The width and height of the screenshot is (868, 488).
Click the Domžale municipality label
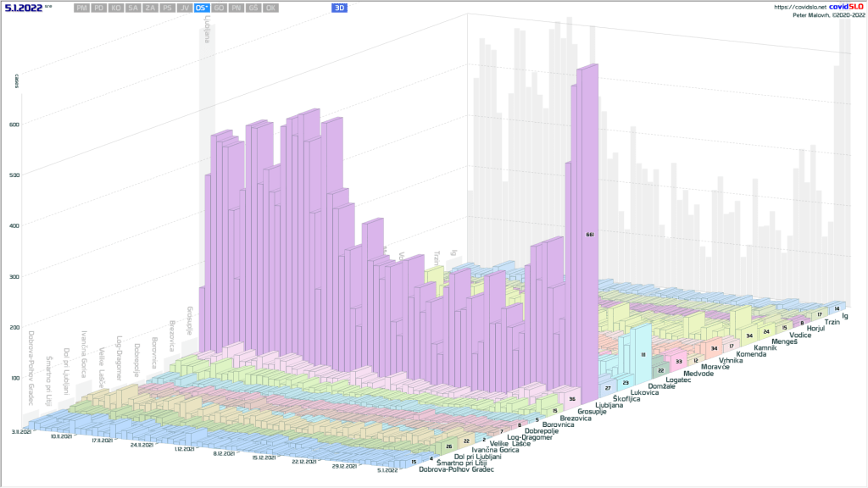pos(663,386)
